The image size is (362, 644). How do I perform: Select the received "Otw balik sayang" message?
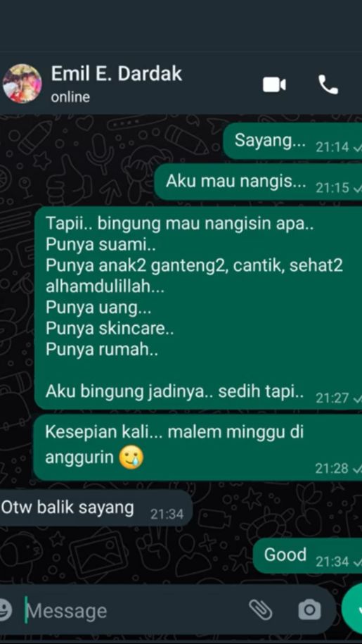point(96,508)
